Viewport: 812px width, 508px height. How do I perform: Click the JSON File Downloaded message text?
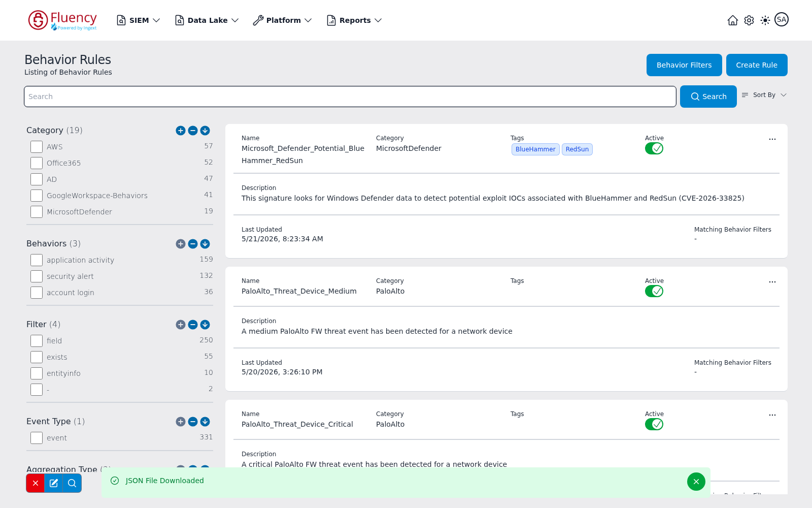point(165,481)
